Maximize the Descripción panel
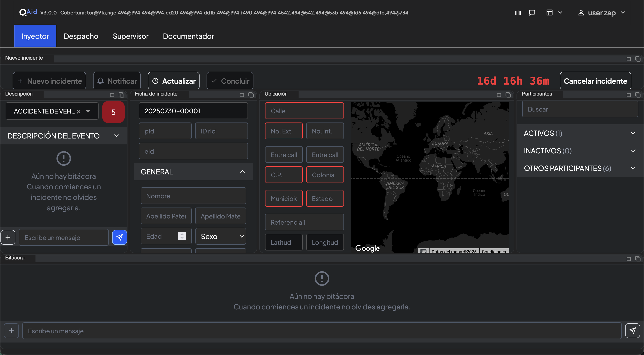The height and width of the screenshot is (355, 644). pyautogui.click(x=112, y=95)
